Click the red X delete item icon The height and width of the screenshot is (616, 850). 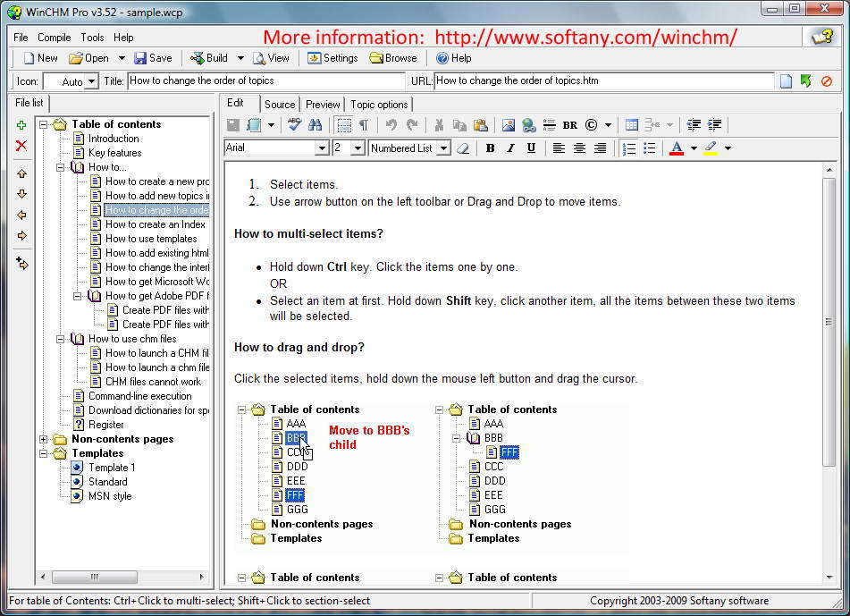pos(21,146)
